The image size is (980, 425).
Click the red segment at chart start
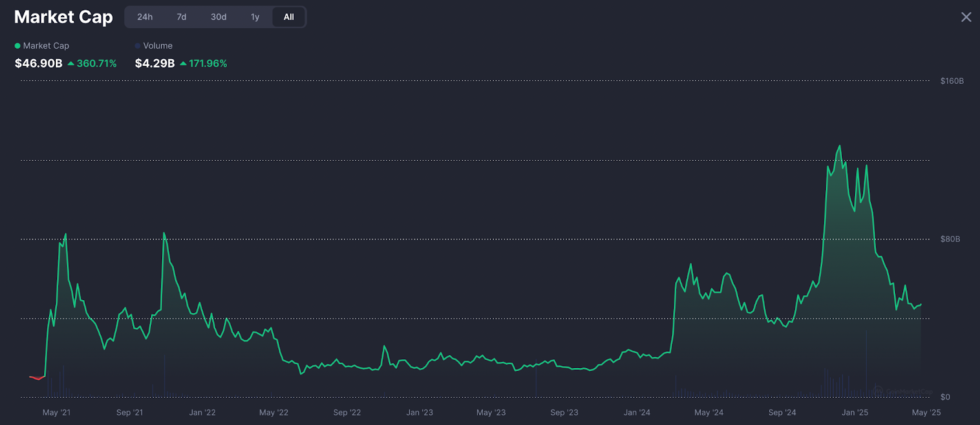pos(37,378)
